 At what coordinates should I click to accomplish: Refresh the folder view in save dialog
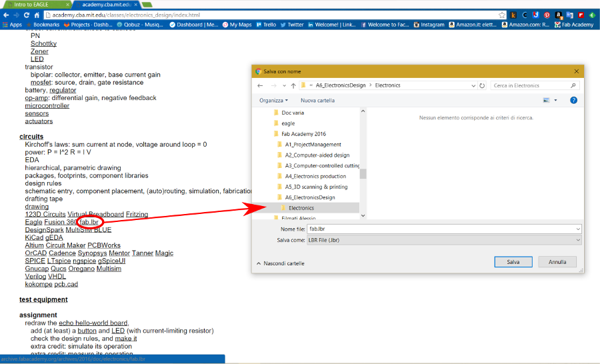coord(482,85)
